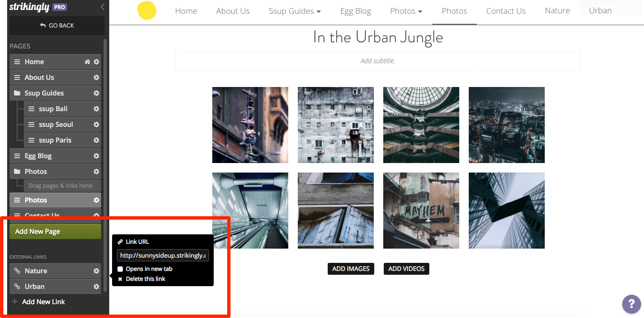
Task: Open settings gear for About Us page
Action: pyautogui.click(x=96, y=77)
